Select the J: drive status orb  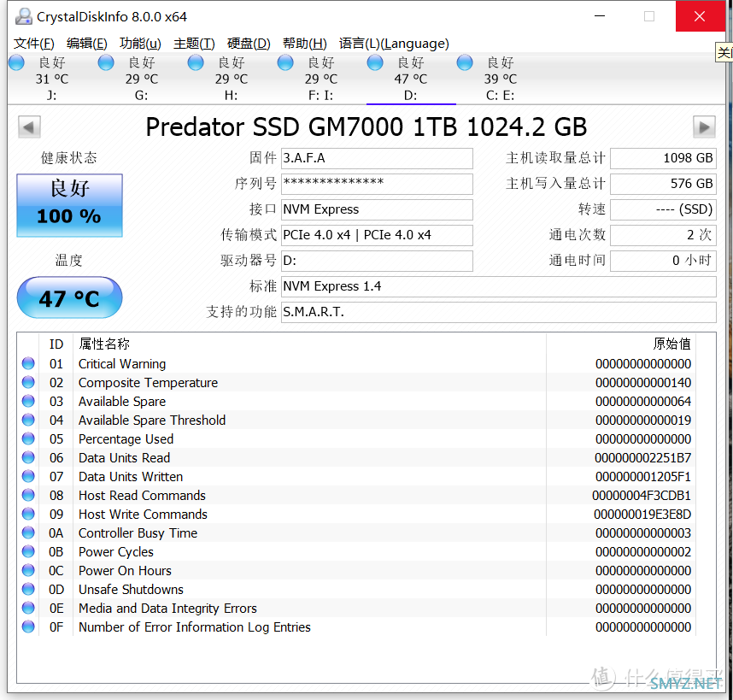(x=16, y=62)
